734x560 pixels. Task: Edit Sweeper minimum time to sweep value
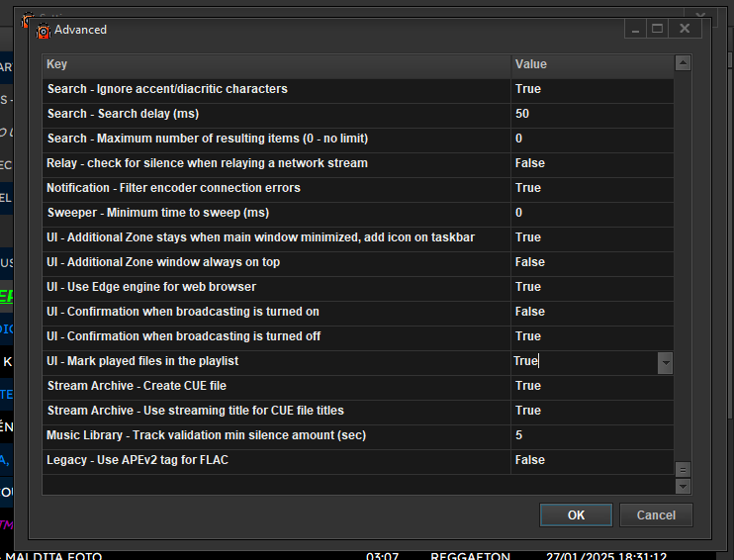click(x=591, y=213)
